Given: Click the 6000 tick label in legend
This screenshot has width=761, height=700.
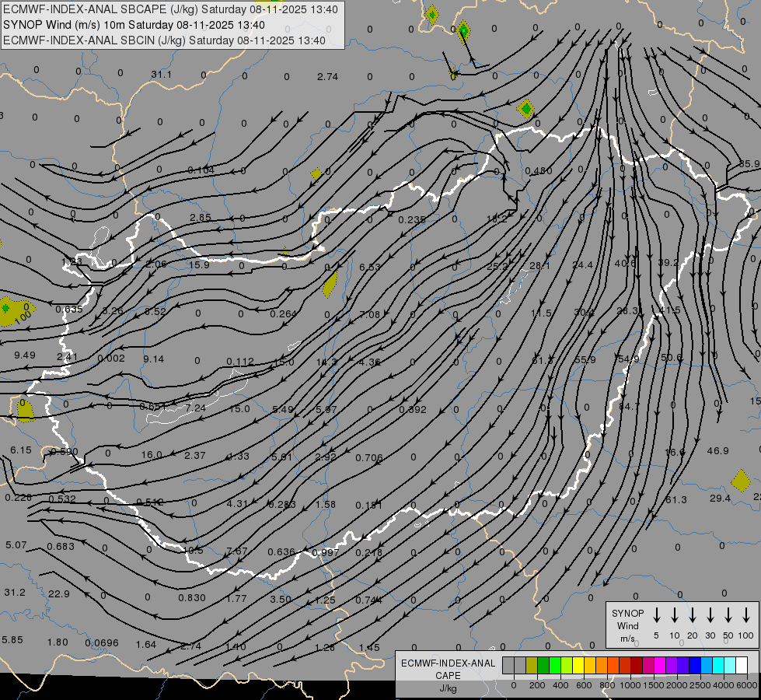Looking at the screenshot, I should point(748,685).
